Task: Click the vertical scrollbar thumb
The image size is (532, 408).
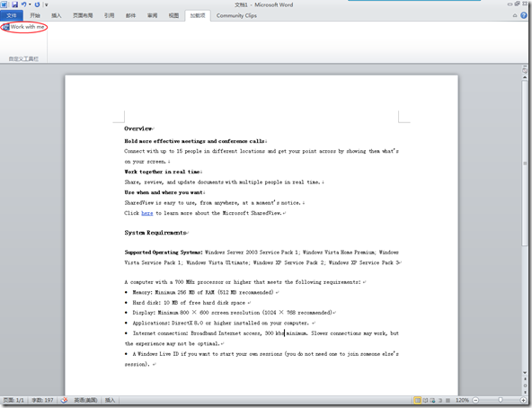Action: (525, 164)
